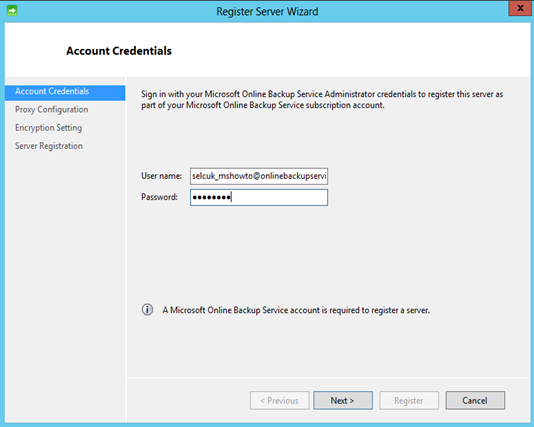Select the Proxy Configuration step
Image resolution: width=534 pixels, height=427 pixels.
point(51,110)
